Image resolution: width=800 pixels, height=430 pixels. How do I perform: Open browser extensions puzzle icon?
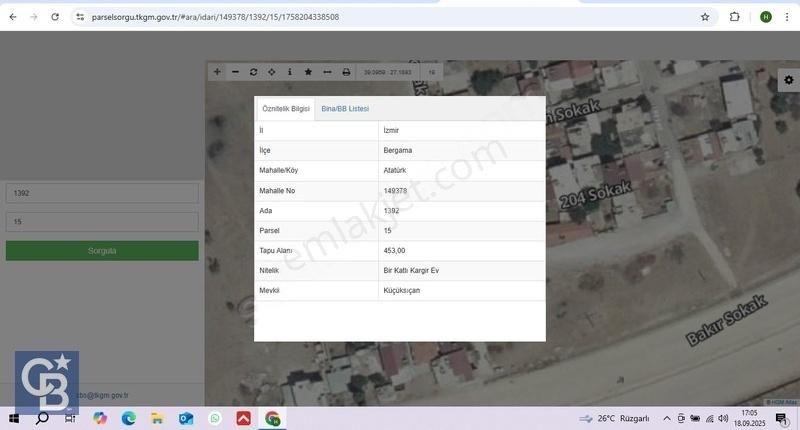734,17
